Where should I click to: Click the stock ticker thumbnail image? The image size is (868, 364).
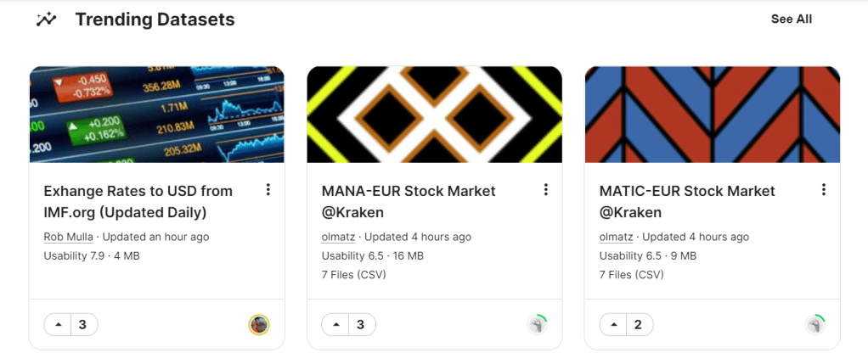coord(156,115)
